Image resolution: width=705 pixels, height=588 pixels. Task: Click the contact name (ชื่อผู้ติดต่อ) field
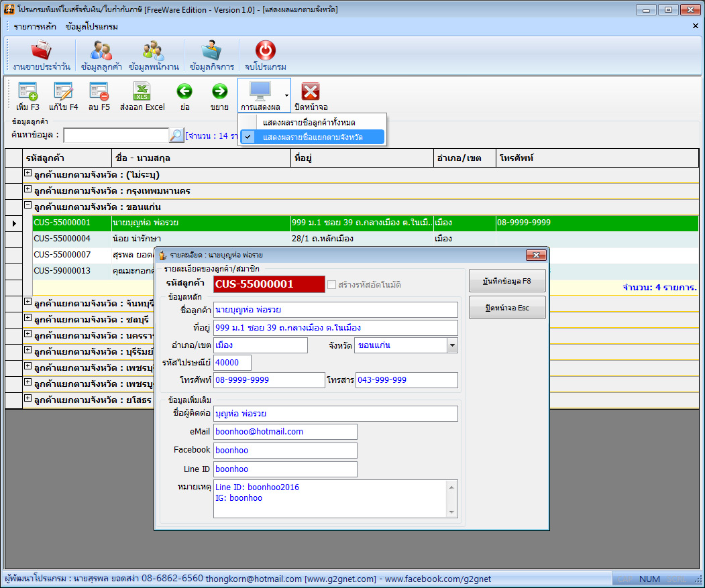pyautogui.click(x=335, y=414)
